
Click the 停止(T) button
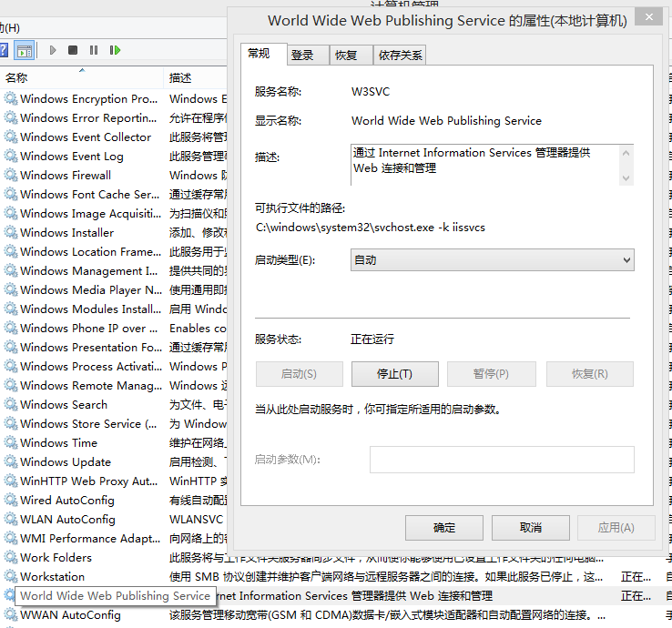[x=394, y=374]
